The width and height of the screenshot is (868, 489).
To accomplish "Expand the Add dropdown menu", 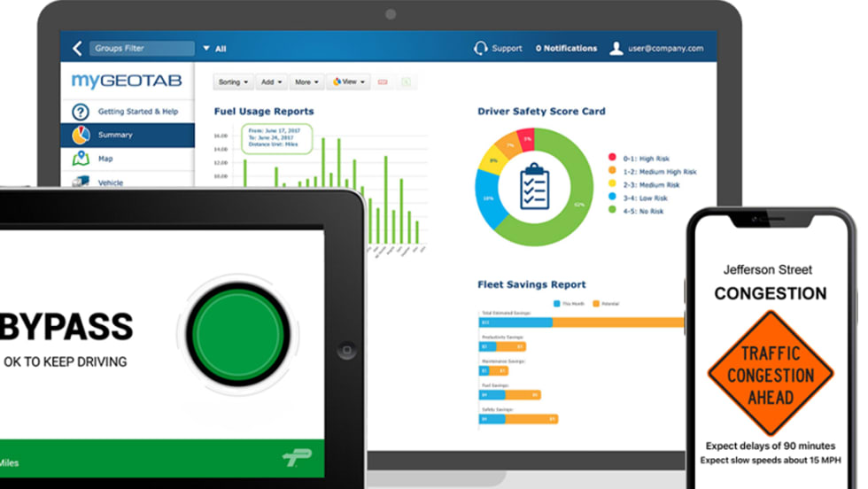I will [x=271, y=82].
